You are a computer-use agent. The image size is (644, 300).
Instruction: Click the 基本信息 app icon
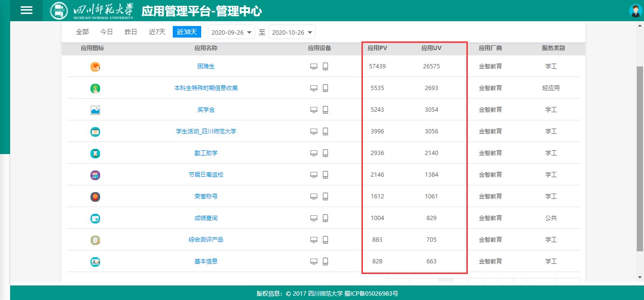[x=95, y=261]
